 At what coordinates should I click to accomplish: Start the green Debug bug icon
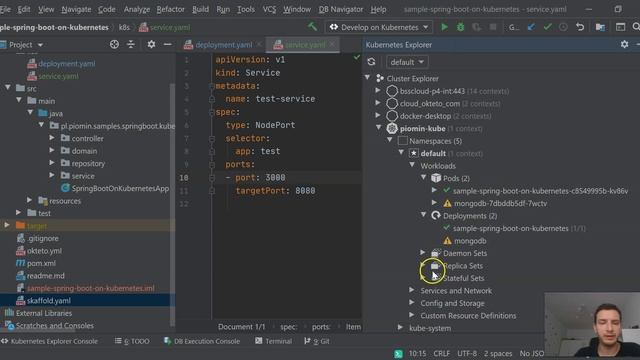pos(460,27)
